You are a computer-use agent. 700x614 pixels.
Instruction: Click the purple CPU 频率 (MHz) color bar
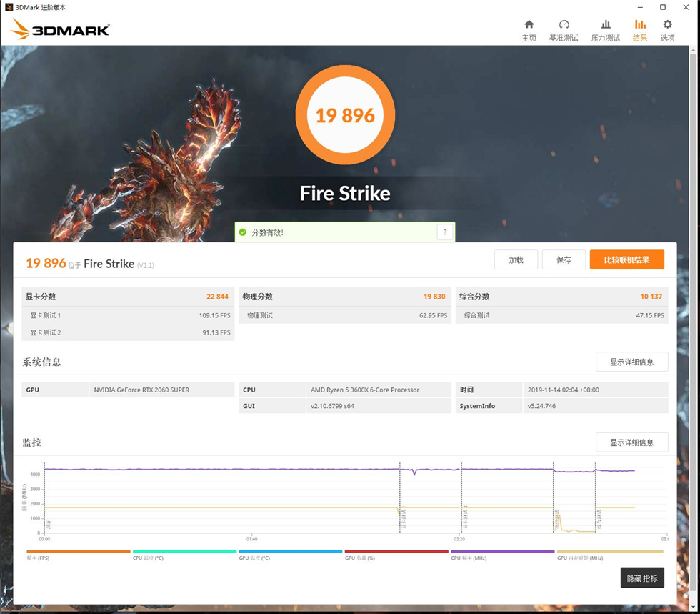pyautogui.click(x=503, y=551)
